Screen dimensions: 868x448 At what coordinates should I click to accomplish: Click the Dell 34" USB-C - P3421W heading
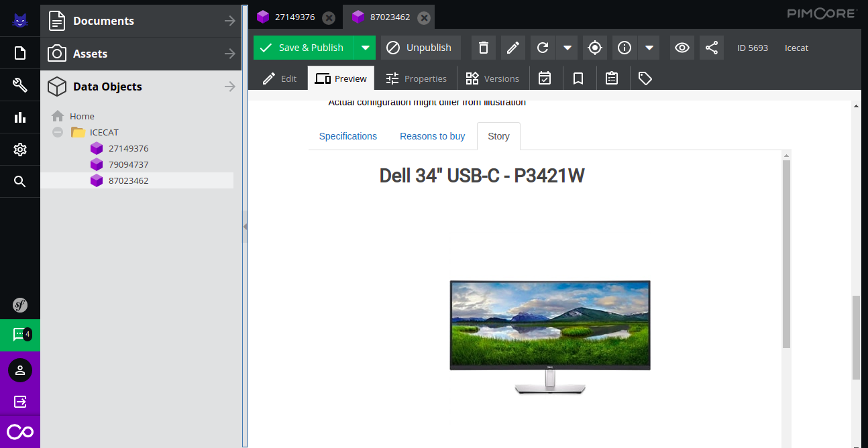point(482,176)
